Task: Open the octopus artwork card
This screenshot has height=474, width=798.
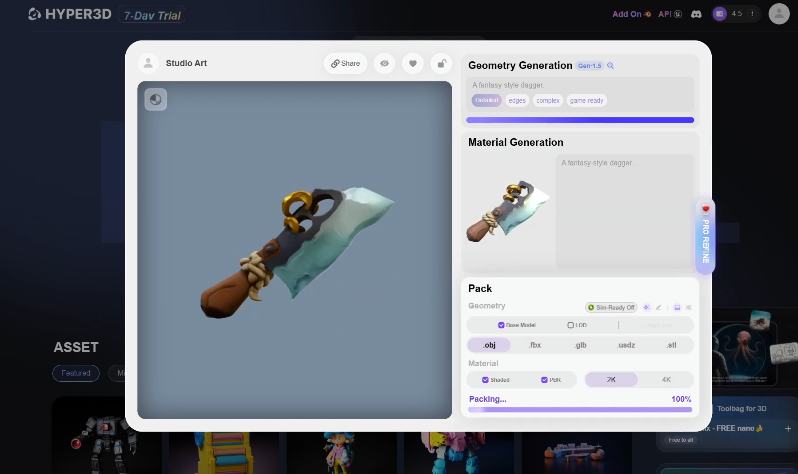Action: pos(743,352)
